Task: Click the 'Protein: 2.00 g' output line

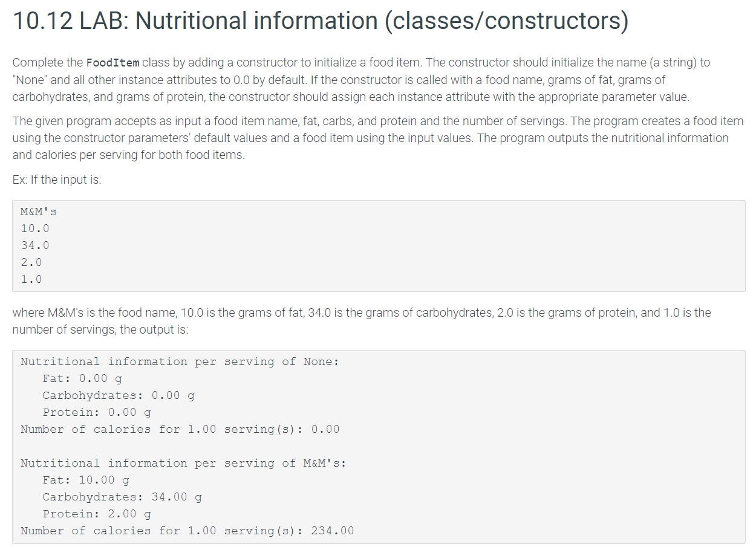Action: (x=97, y=514)
